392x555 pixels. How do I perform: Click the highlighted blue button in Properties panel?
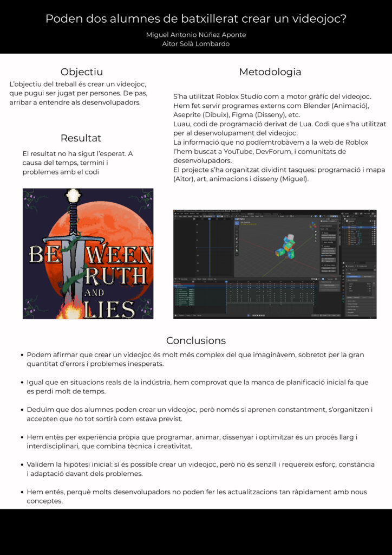[x=354, y=275]
